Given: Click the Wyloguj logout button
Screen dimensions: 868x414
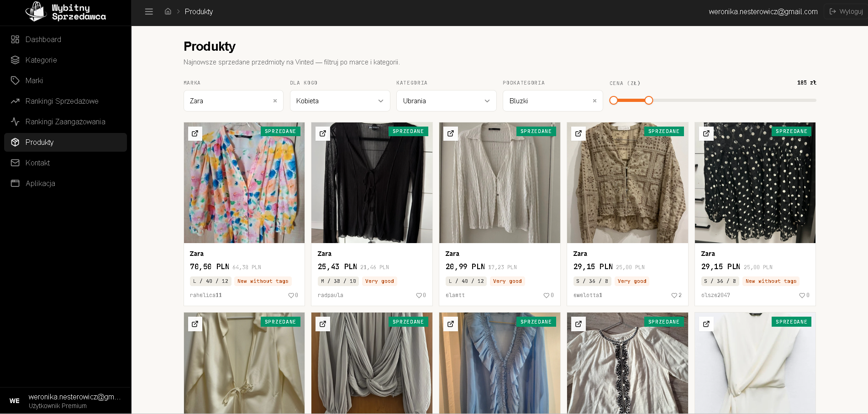Looking at the screenshot, I should coord(846,11).
